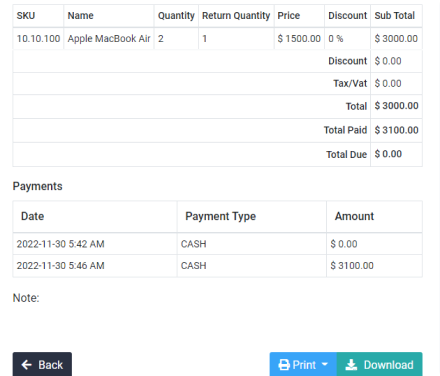Click the Total Paid label
The image size is (440, 376).
click(345, 130)
